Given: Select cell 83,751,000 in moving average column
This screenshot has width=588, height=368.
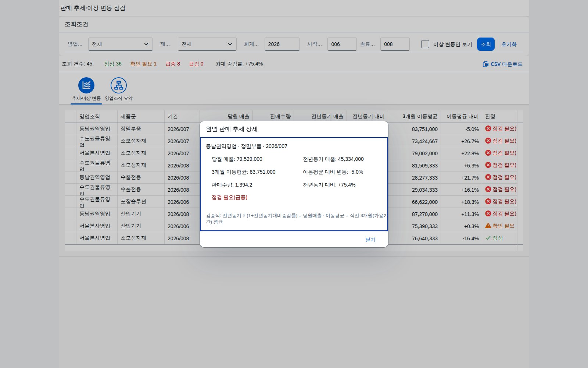Looking at the screenshot, I should pos(415,129).
